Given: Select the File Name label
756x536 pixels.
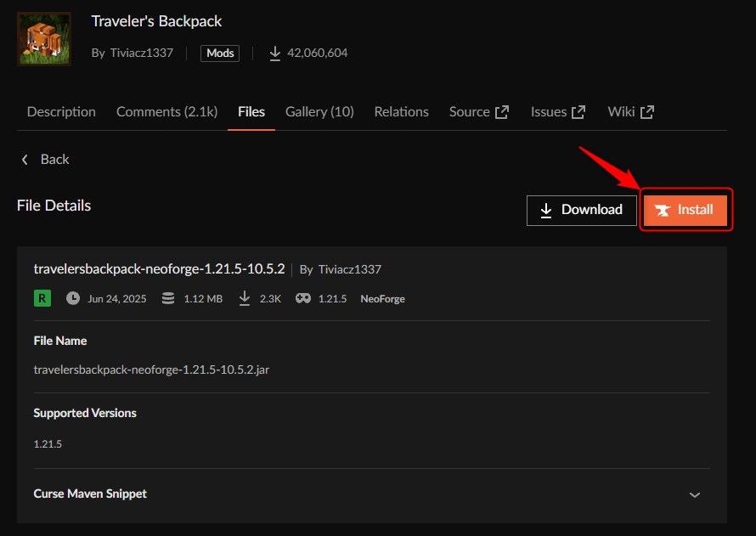Looking at the screenshot, I should [x=60, y=341].
